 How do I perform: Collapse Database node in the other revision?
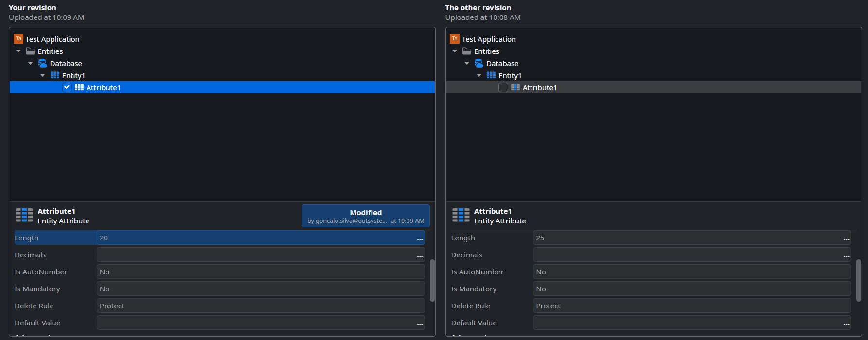(467, 64)
